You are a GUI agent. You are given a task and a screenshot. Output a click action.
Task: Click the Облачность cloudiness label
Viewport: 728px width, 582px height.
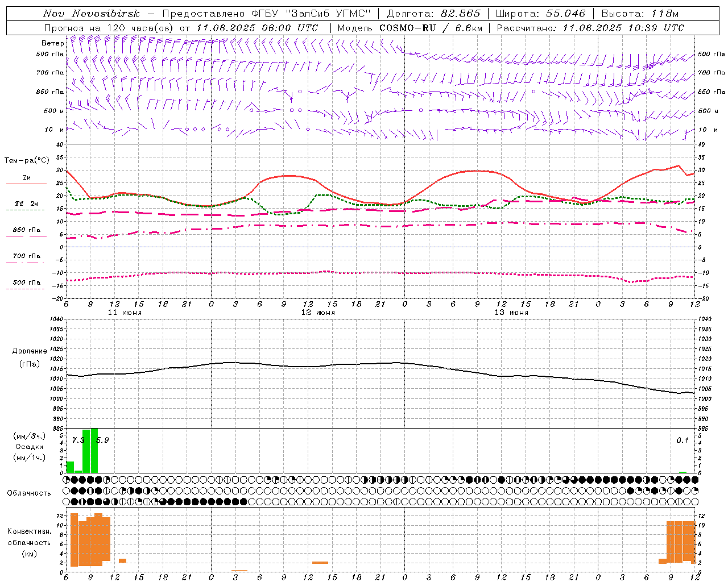coord(29,493)
